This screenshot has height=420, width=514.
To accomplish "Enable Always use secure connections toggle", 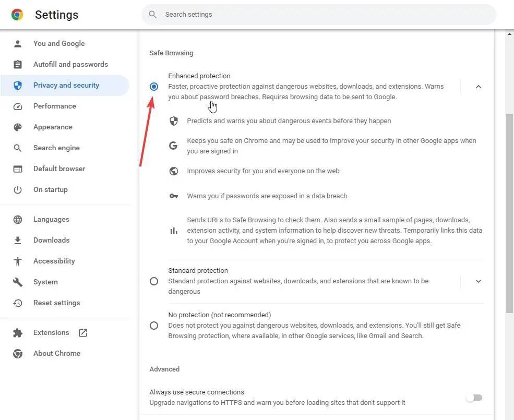I will click(x=474, y=398).
